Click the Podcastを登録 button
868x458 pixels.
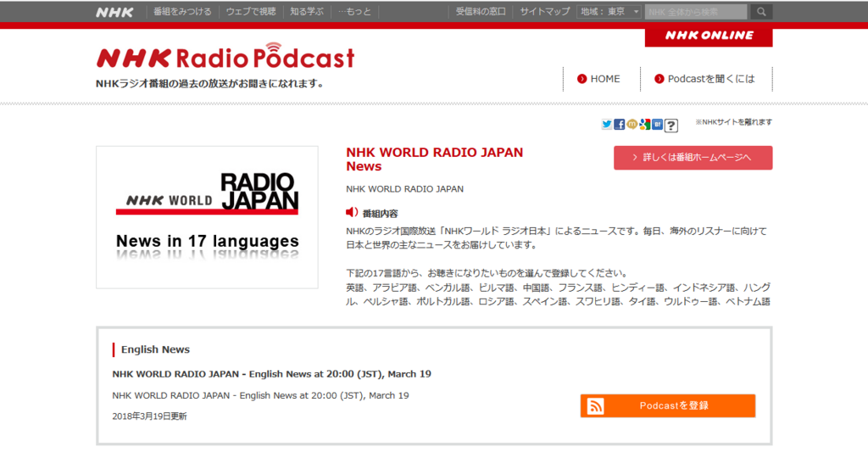668,406
